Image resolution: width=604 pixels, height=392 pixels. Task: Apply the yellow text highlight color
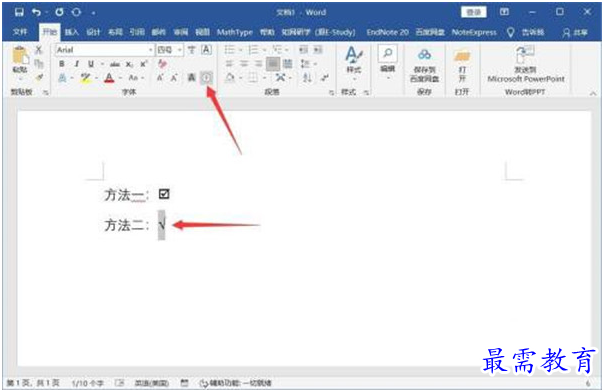point(86,78)
